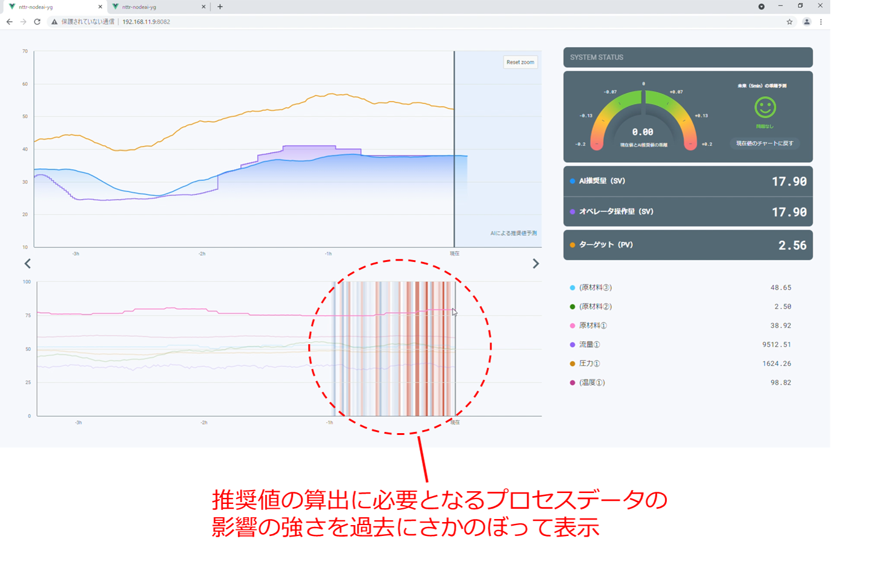
Task: Minimize the browser window
Action: [781, 6]
